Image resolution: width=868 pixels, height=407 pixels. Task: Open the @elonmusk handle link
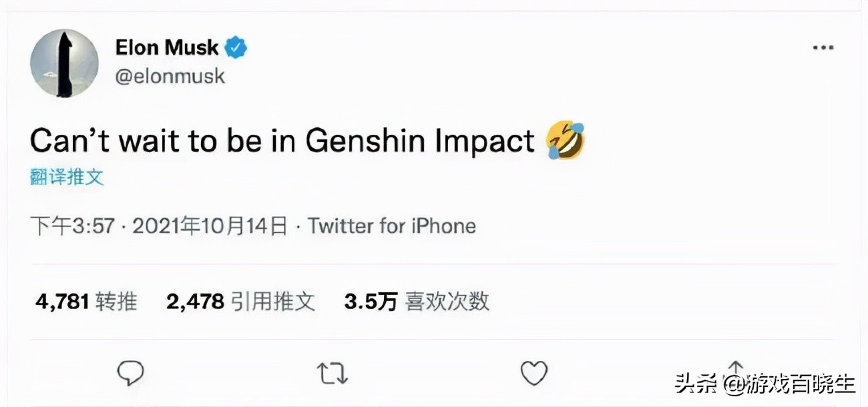tap(170, 76)
